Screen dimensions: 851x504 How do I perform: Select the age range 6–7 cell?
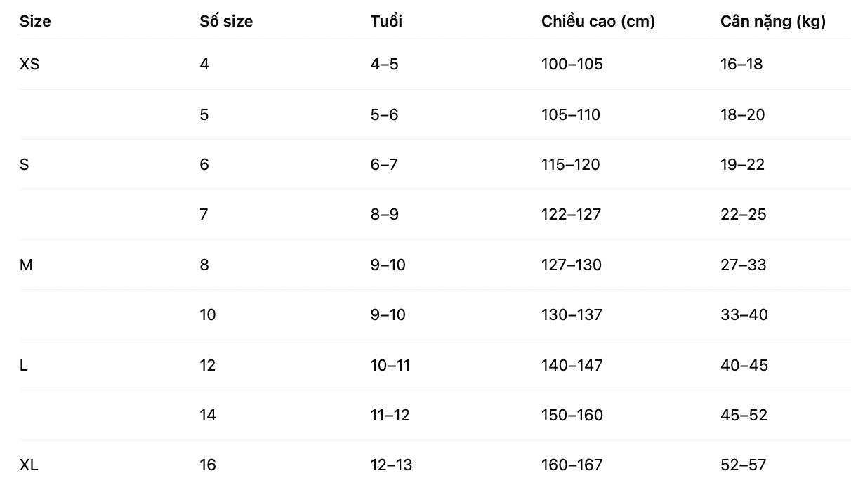(x=384, y=165)
